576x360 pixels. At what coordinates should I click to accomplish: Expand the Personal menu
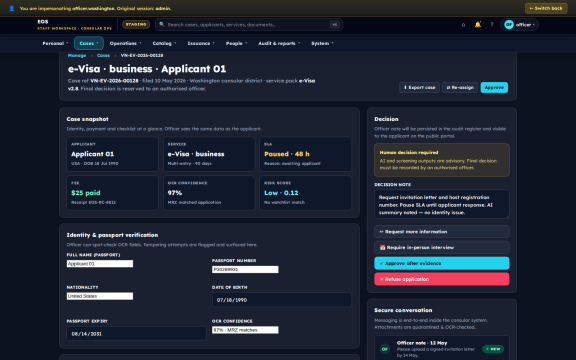coord(55,43)
